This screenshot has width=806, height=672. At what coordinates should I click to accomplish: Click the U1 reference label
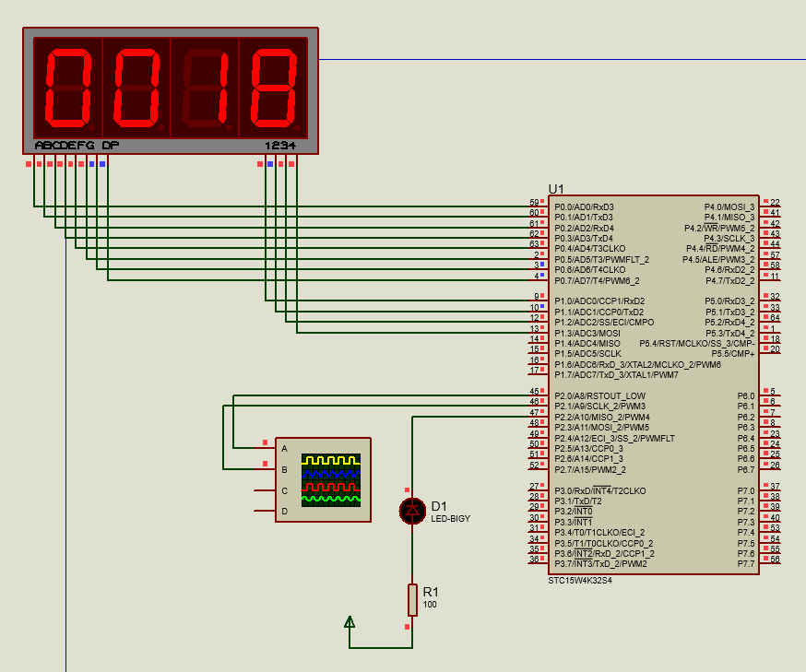(x=556, y=188)
